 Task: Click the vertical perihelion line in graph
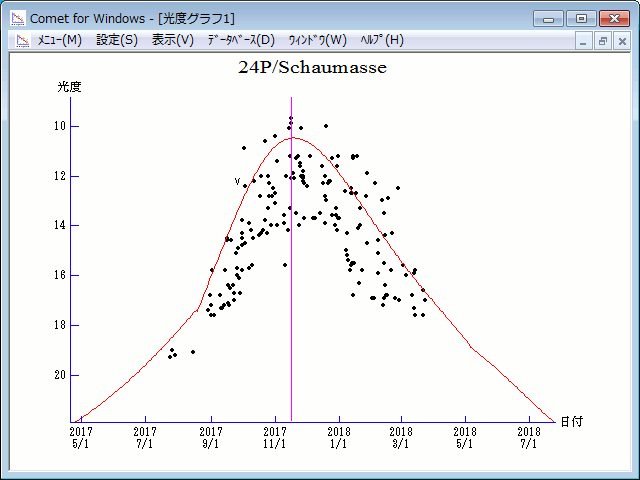(x=291, y=300)
